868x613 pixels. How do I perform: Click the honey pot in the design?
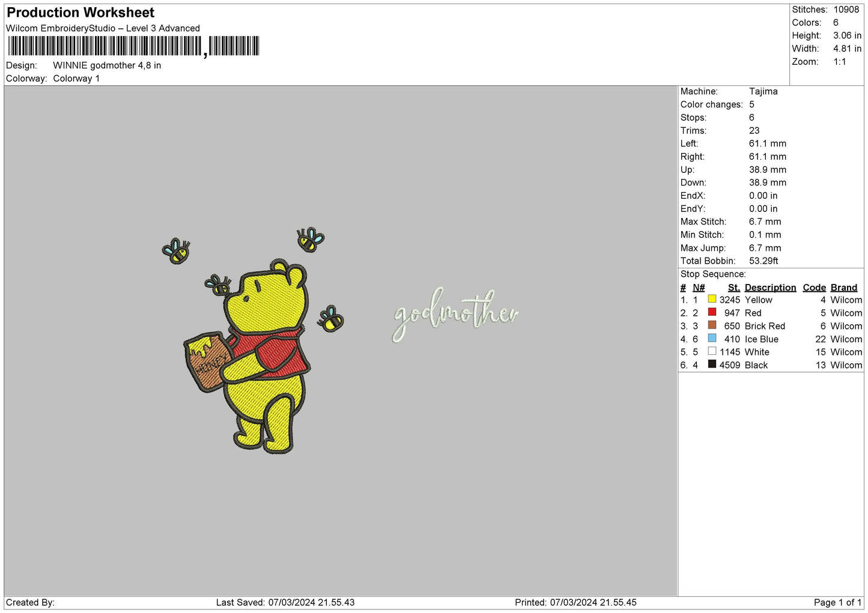(x=207, y=362)
